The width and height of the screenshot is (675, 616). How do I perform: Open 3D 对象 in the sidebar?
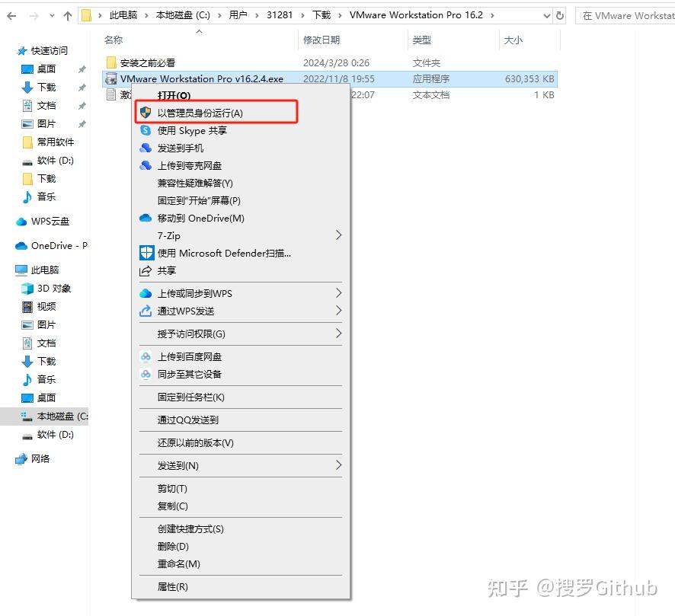coord(54,289)
